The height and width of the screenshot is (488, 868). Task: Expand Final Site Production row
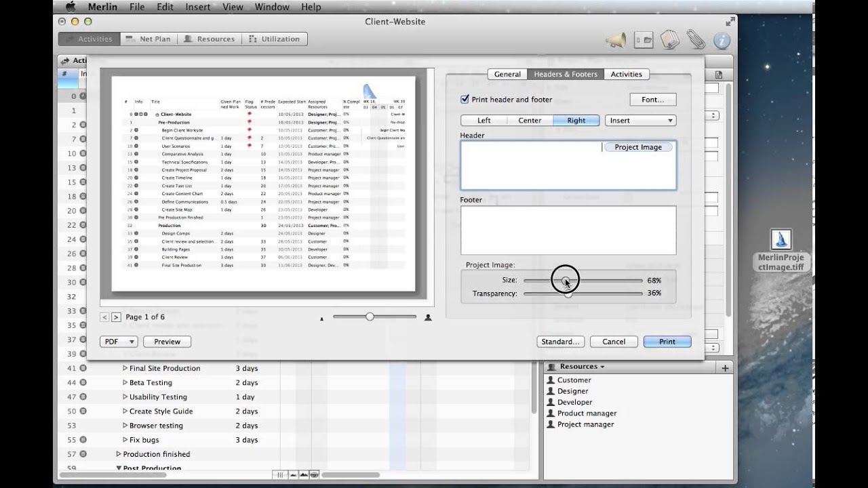click(125, 369)
